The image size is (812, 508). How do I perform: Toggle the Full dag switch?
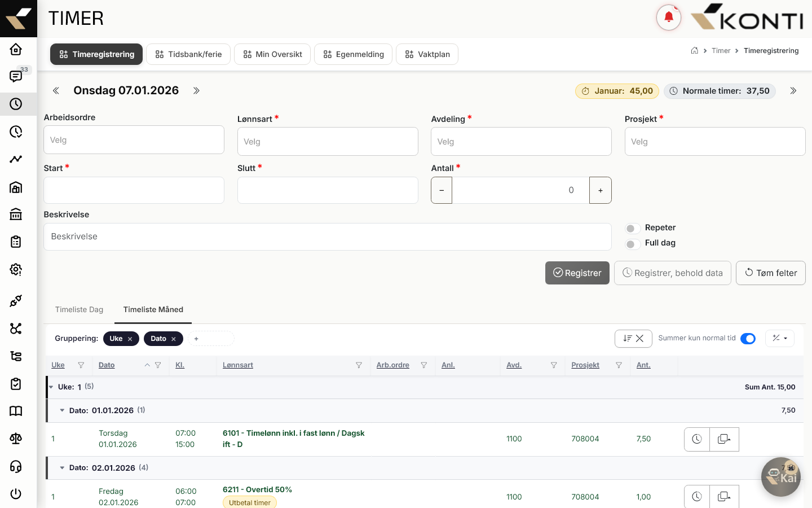click(632, 244)
